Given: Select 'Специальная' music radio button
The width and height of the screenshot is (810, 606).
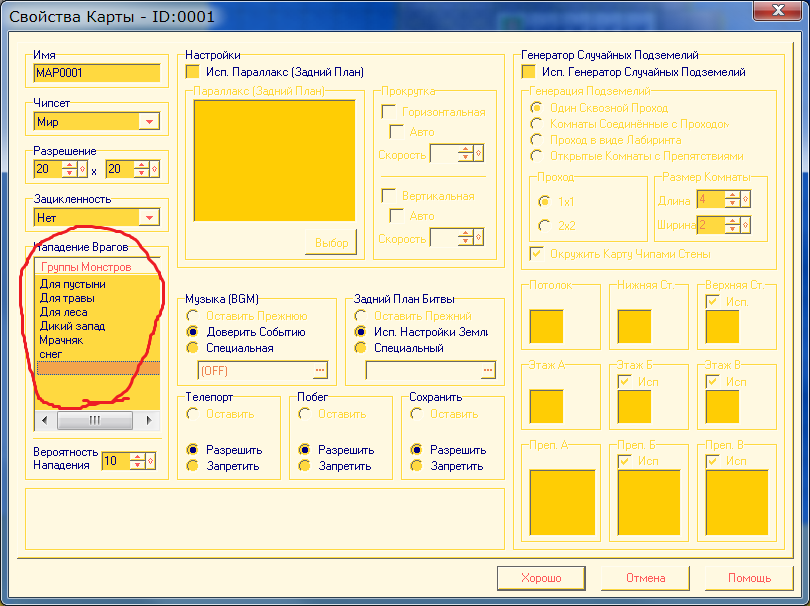Looking at the screenshot, I should [x=193, y=348].
